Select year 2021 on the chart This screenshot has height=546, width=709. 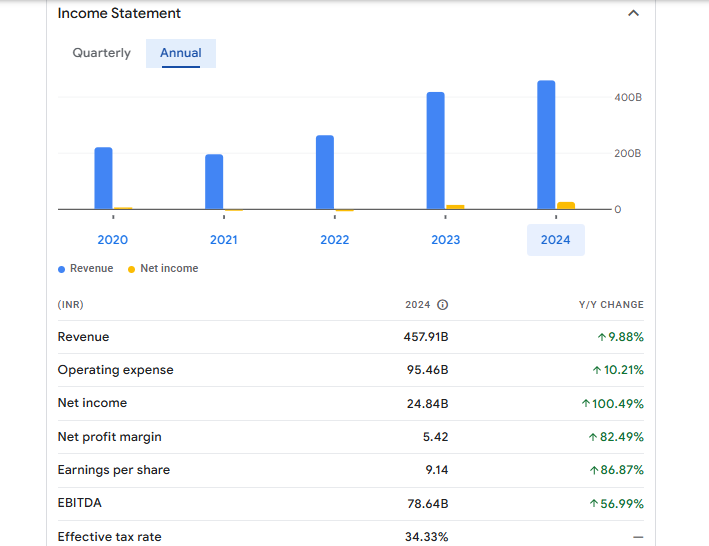click(x=224, y=240)
